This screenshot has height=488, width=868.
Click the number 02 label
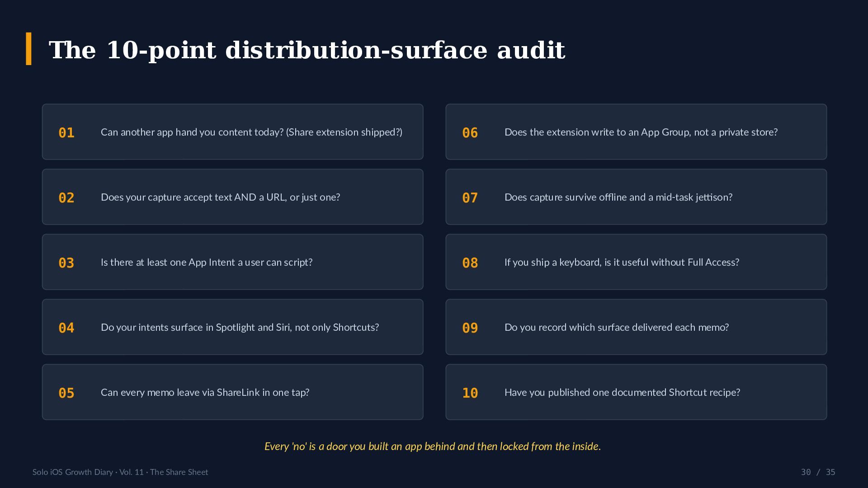66,197
